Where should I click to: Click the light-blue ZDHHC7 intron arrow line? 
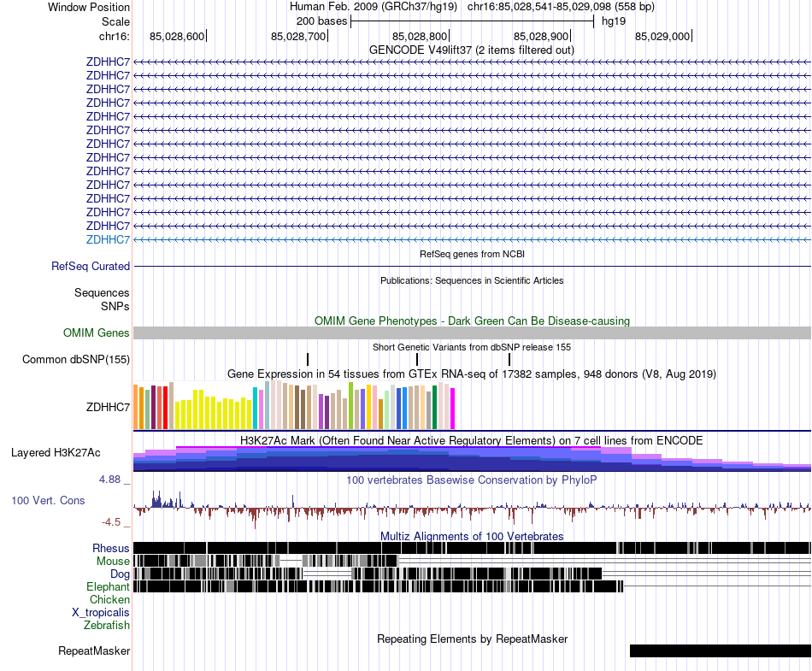[473, 239]
